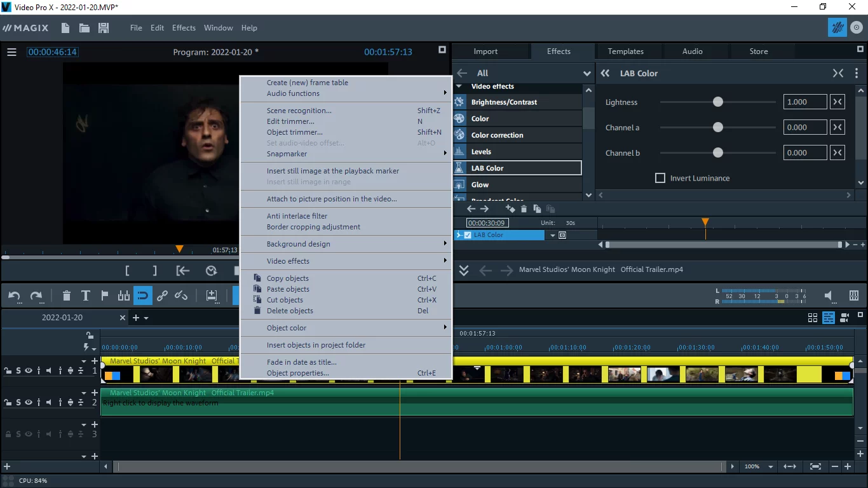Toggle LAB Color keyframe track checkbox

pos(468,235)
